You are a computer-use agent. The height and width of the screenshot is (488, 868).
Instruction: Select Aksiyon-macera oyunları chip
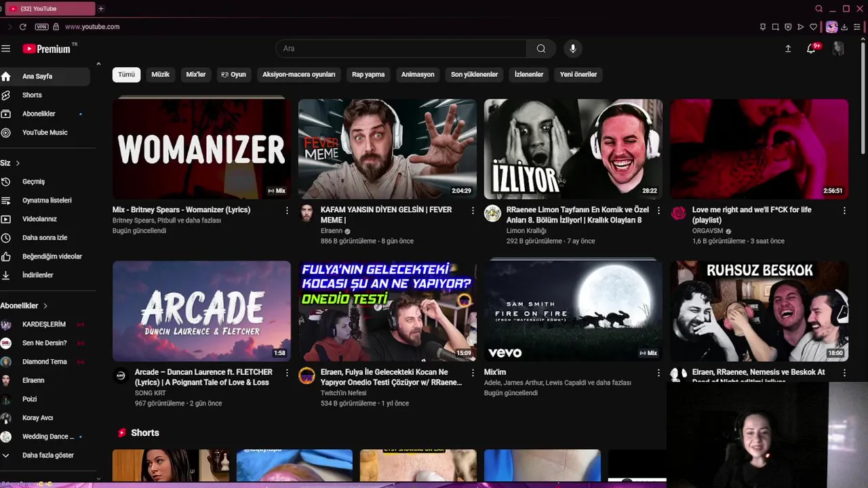pos(299,75)
